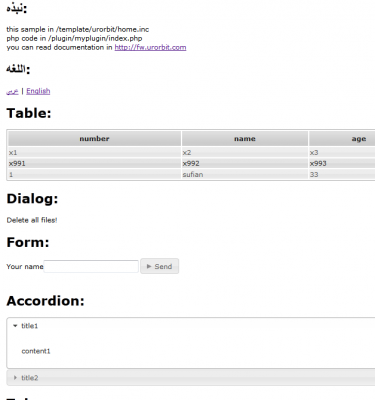Sort table by age column header
The image size is (375, 400).
[342, 139]
